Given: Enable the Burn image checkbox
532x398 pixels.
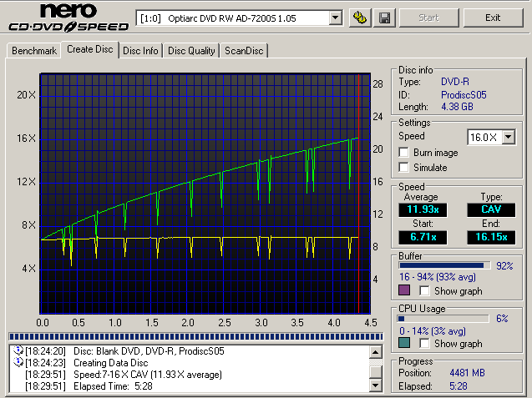Looking at the screenshot, I should [404, 153].
